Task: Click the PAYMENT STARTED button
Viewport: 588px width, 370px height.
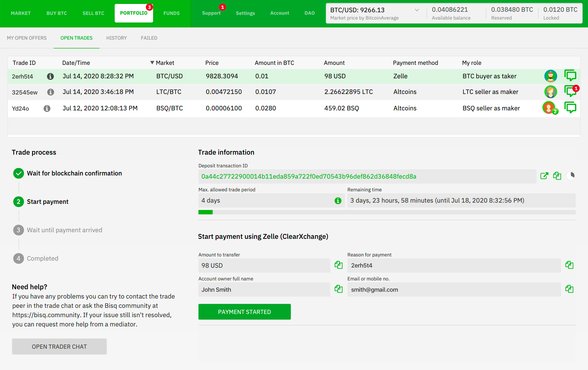Action: 245,312
